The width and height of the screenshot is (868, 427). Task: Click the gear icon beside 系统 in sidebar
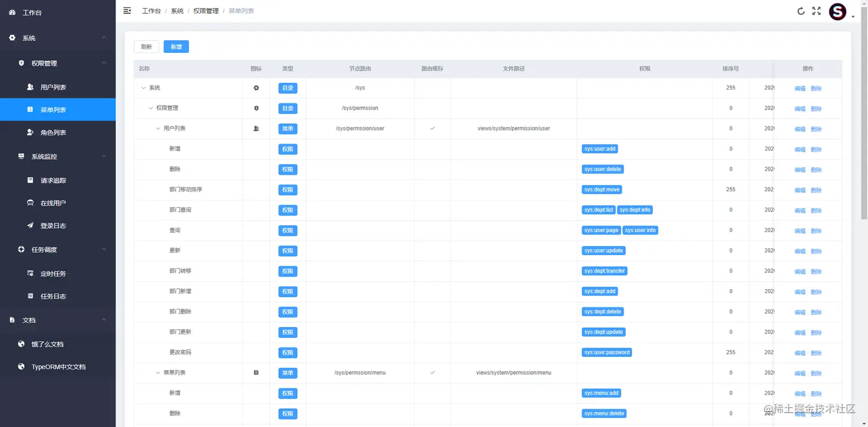click(13, 37)
